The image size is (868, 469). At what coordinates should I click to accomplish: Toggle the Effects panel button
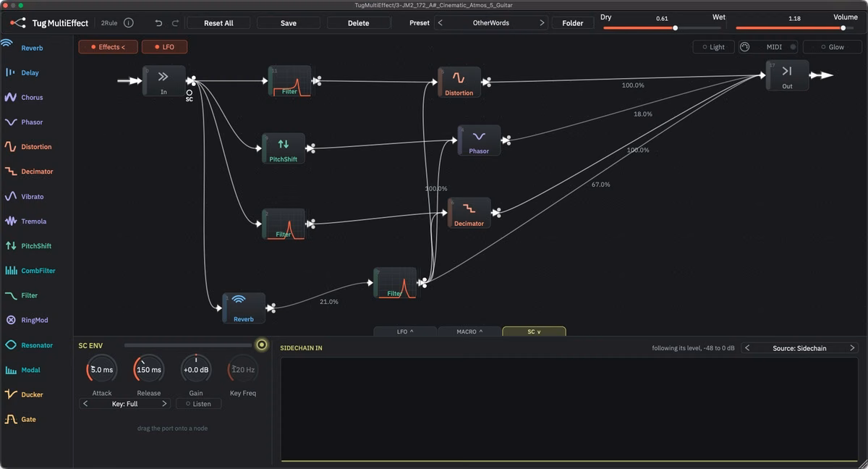(108, 47)
